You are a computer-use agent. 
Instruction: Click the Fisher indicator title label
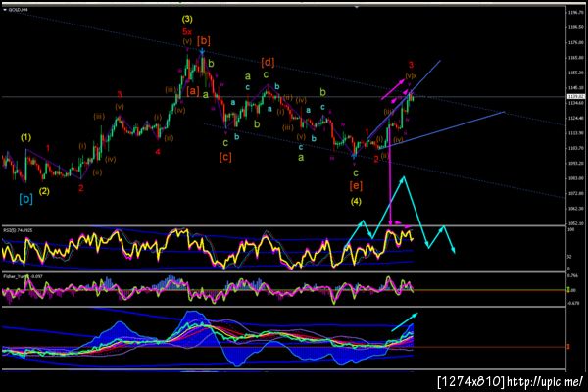[23, 276]
